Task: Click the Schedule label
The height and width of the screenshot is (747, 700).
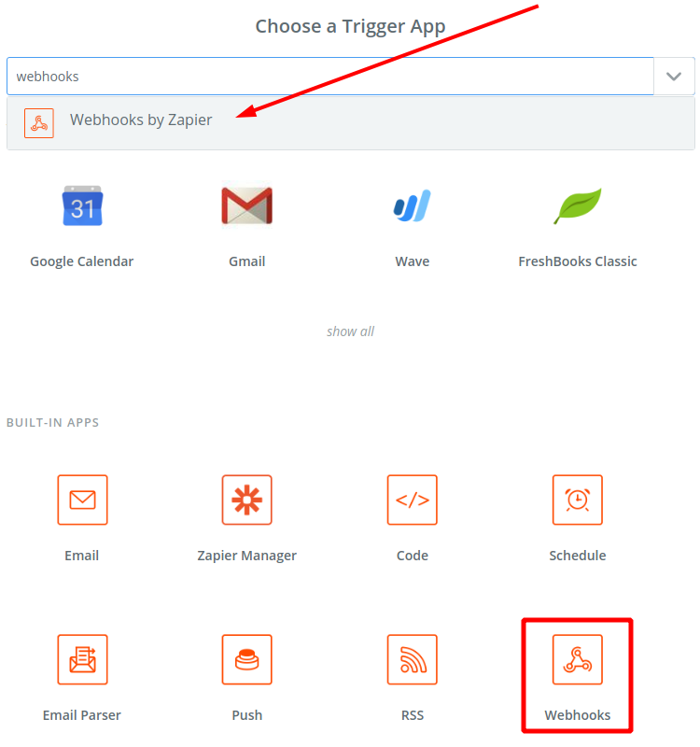Action: 578,556
